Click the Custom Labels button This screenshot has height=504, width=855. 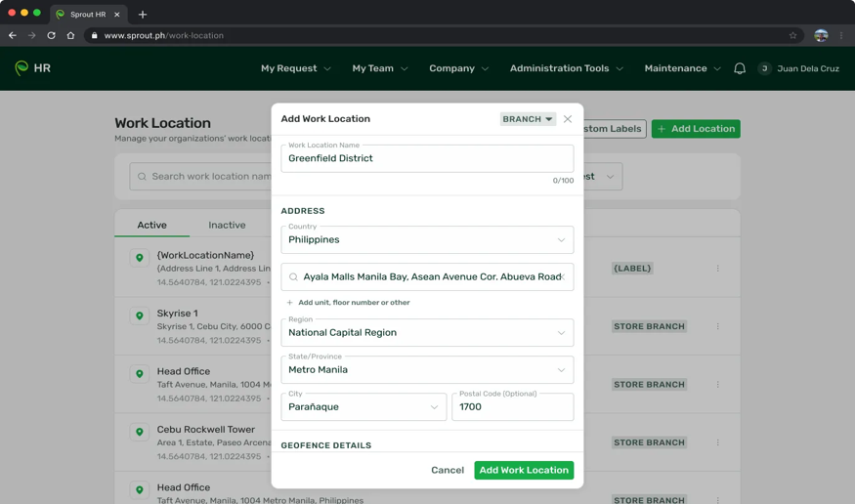click(x=615, y=129)
